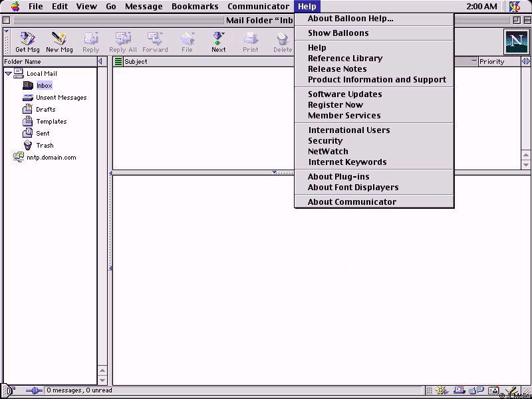Open the File menu
Viewport: 532px width, 399px height.
click(x=36, y=6)
